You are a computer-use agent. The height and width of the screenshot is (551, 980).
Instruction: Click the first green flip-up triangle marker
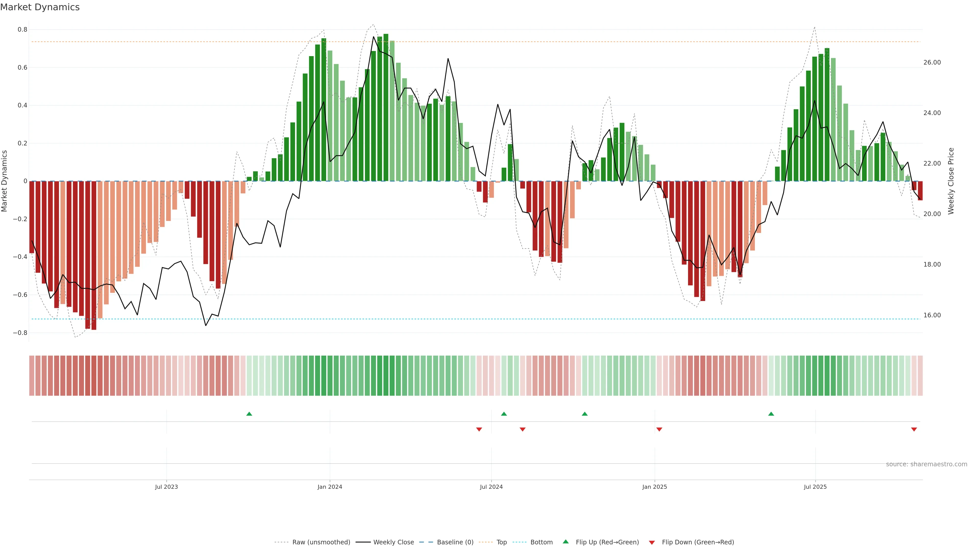(249, 414)
